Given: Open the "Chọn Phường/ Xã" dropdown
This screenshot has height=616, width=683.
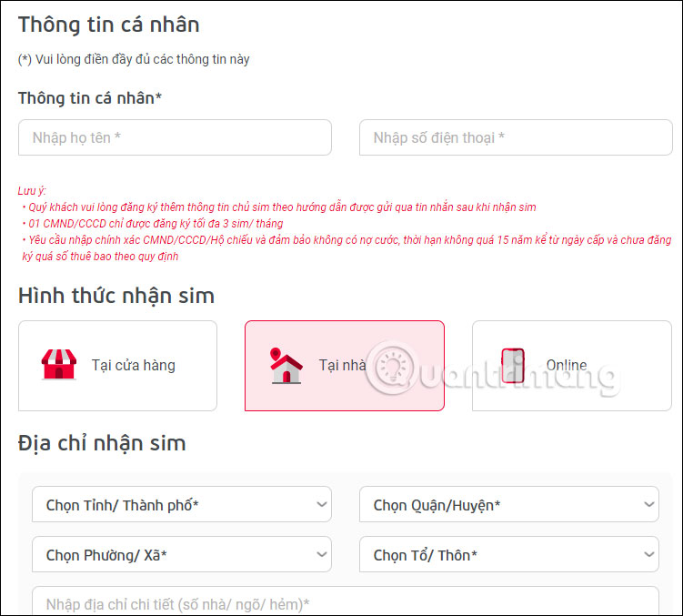Looking at the screenshot, I should [x=182, y=554].
